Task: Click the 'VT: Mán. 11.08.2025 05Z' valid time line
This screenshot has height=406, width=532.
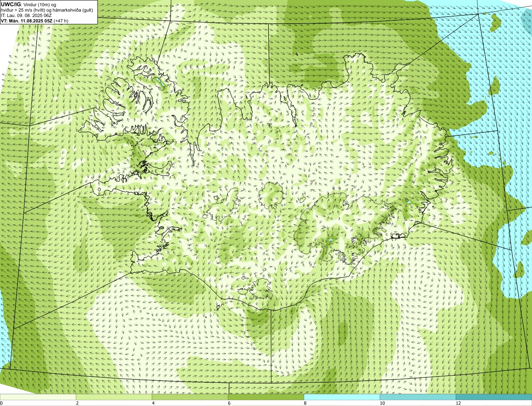Action: (x=34, y=20)
